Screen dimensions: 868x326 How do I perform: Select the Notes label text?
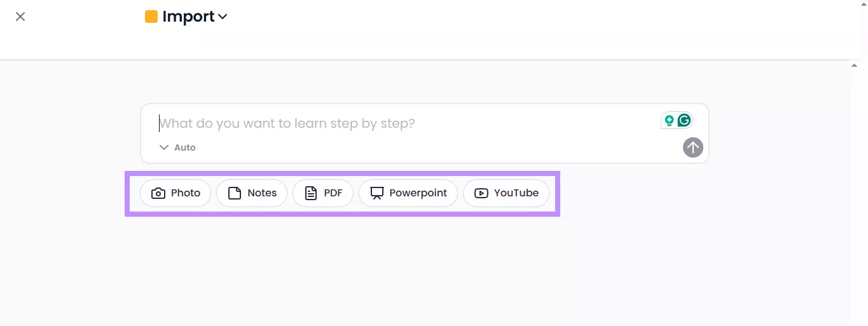pyautogui.click(x=262, y=193)
